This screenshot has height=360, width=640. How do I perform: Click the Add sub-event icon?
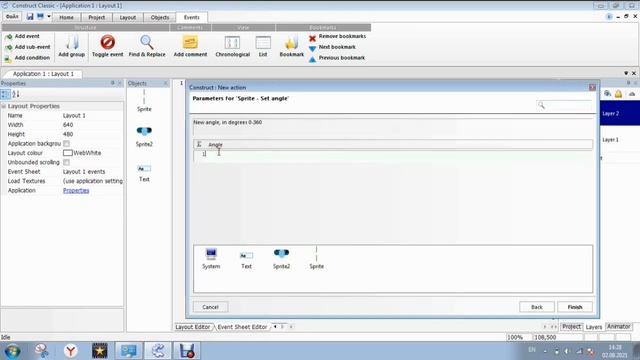tap(9, 47)
